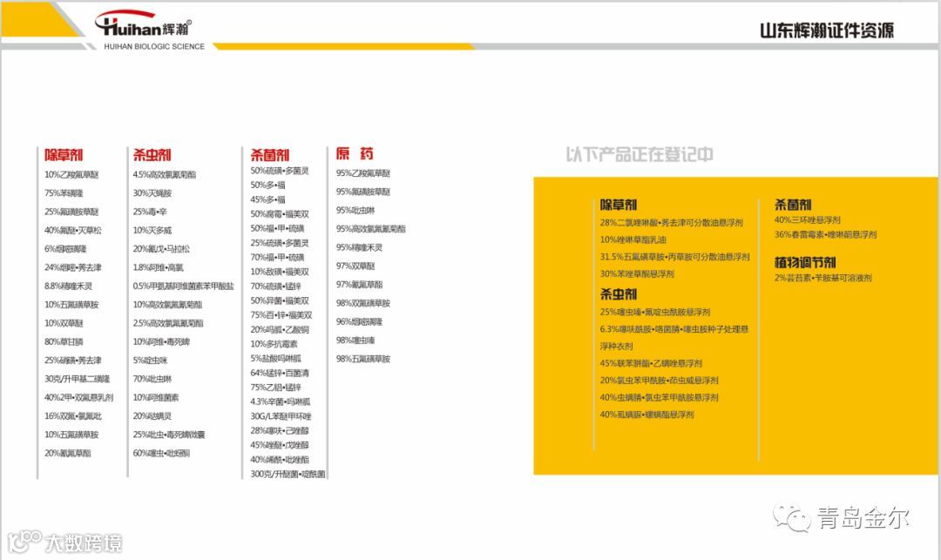Click the 50%腐霉•福美双 entry
The width and height of the screenshot is (941, 560).
tap(280, 214)
